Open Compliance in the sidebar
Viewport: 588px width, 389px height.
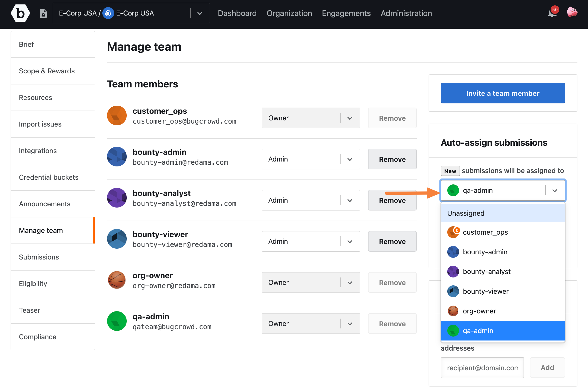(x=53, y=337)
